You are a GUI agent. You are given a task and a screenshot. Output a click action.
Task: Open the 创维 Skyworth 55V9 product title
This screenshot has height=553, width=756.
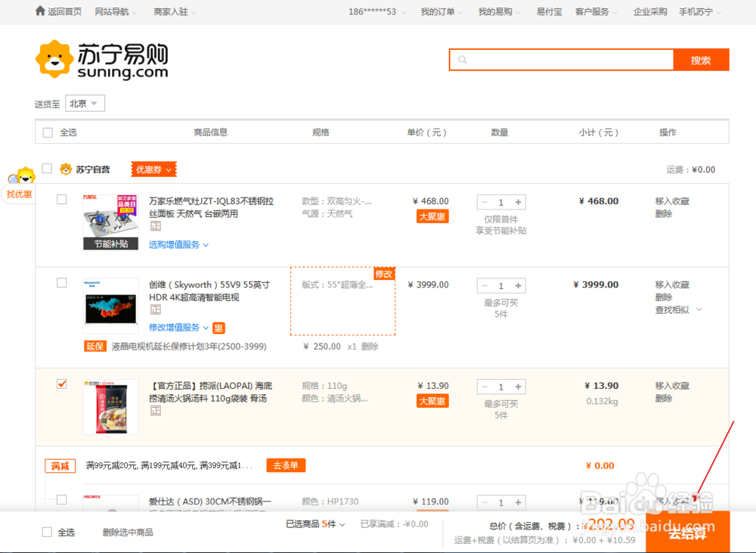point(209,291)
